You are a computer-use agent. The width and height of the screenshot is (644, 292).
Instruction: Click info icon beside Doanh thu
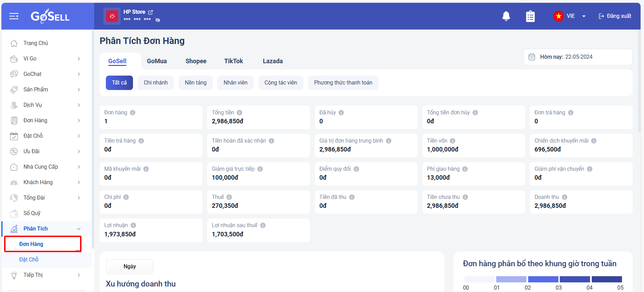(565, 197)
